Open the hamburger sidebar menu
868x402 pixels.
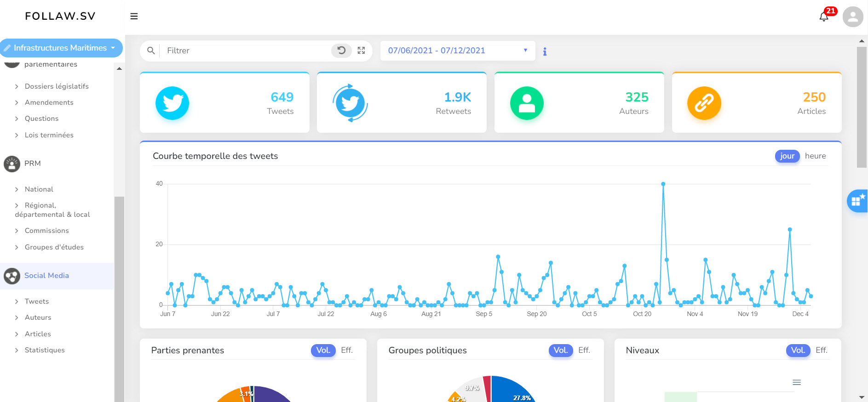134,17
